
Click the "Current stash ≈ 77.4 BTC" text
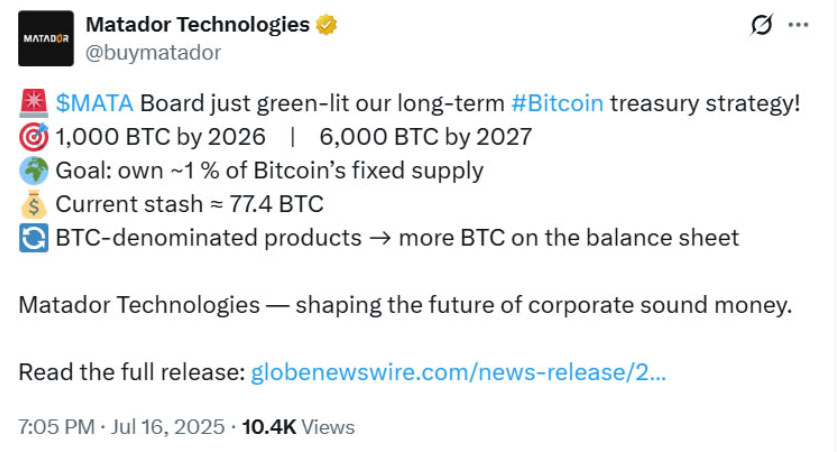[189, 205]
